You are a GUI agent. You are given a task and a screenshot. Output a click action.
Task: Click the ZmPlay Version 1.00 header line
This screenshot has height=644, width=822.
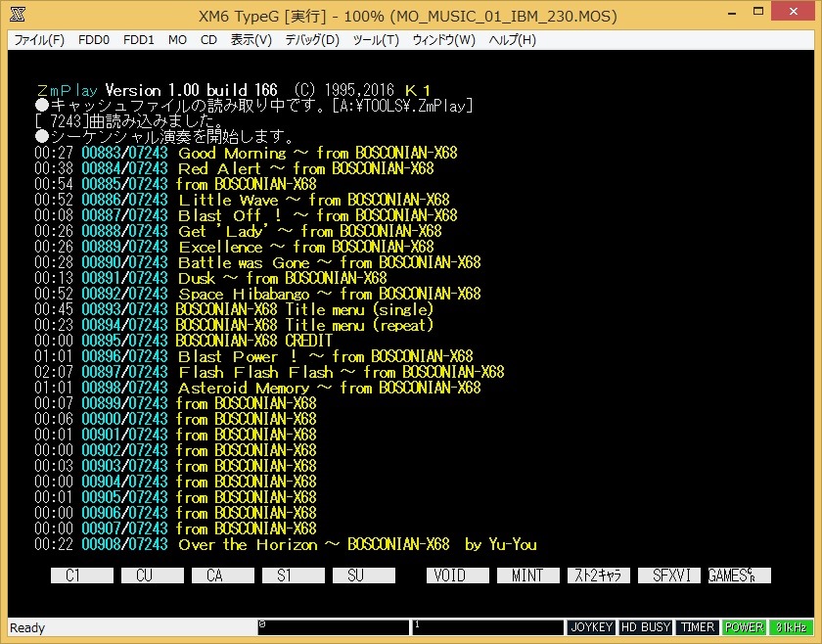[x=233, y=90]
